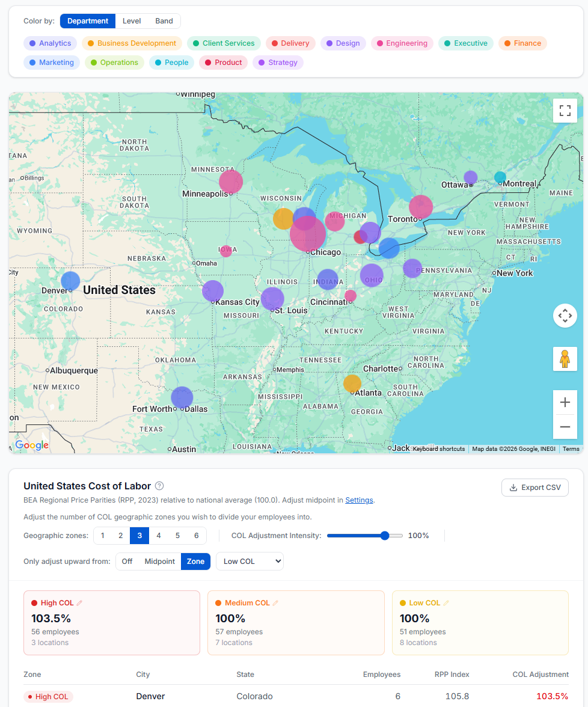This screenshot has width=588, height=707.
Task: Set geographic zones to 5
Action: coord(177,536)
